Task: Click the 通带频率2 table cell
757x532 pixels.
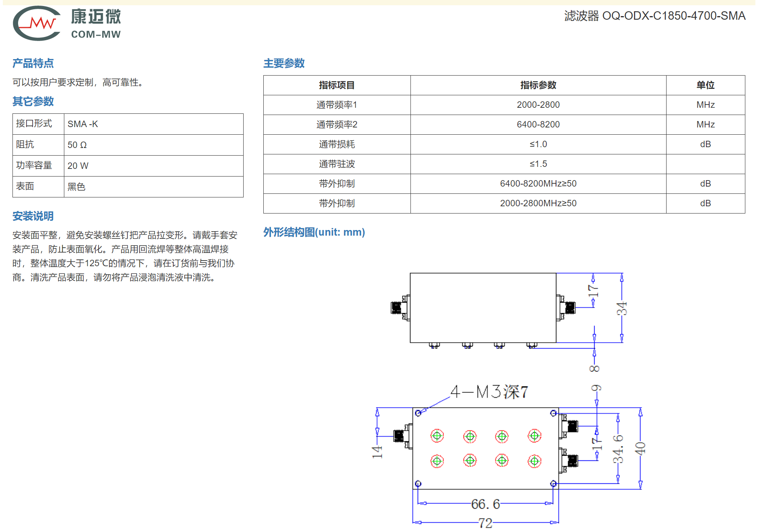Action: (x=337, y=125)
